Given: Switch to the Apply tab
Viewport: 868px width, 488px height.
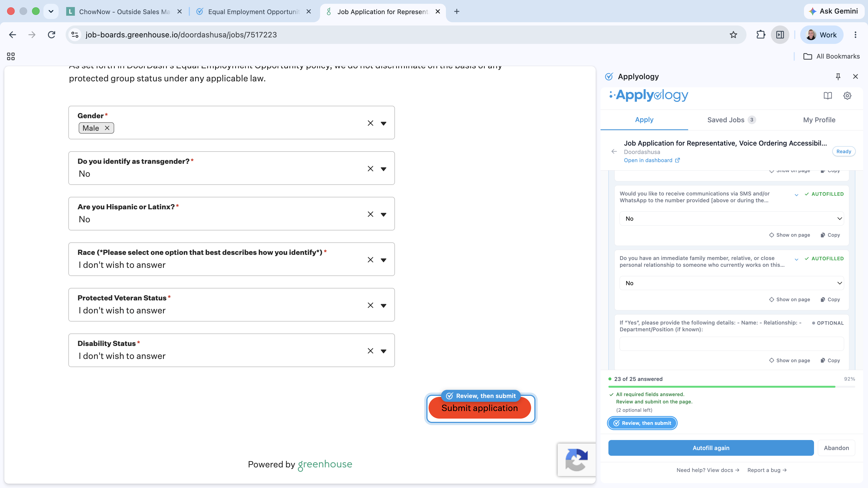Looking at the screenshot, I should point(644,120).
